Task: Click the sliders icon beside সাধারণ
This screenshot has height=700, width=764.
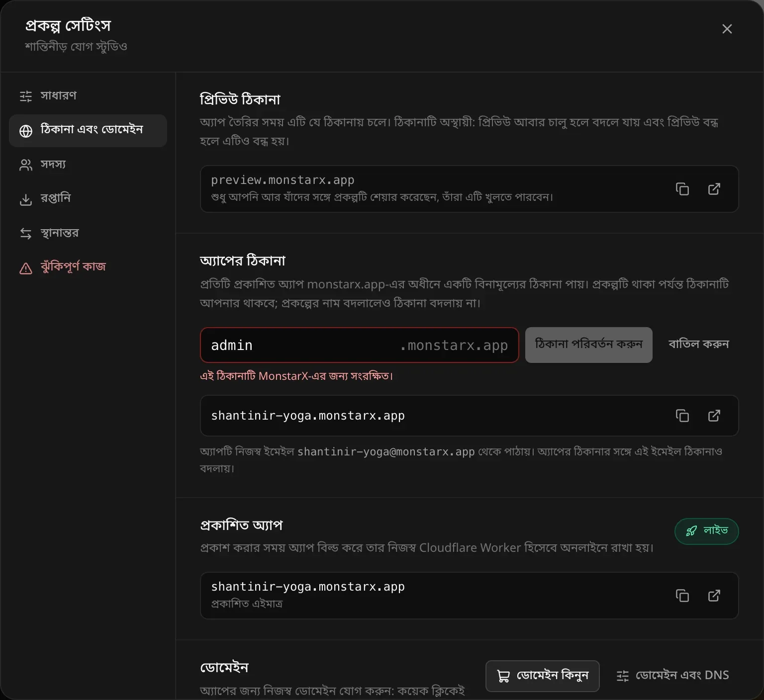Action: tap(26, 96)
